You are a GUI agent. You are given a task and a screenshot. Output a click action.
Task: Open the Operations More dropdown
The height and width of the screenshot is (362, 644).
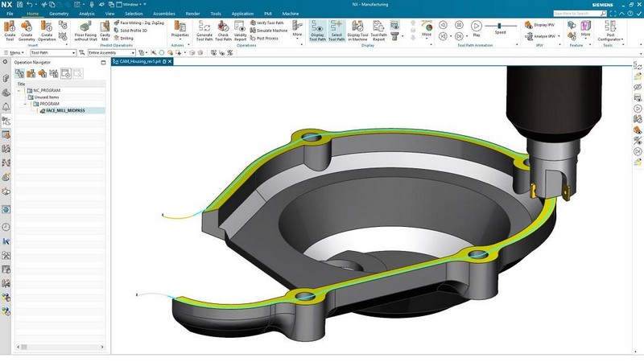pos(297,29)
